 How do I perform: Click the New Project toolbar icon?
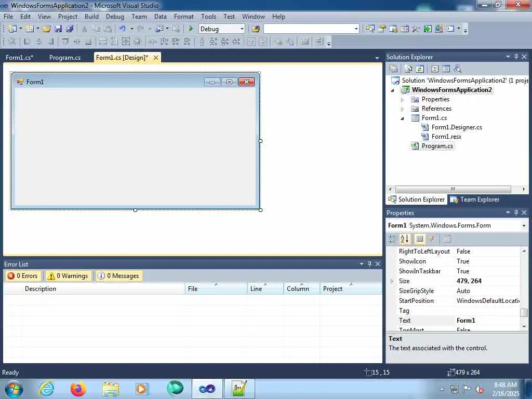click(x=12, y=29)
